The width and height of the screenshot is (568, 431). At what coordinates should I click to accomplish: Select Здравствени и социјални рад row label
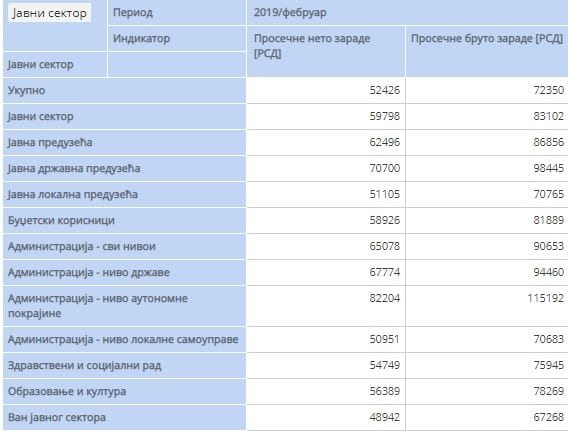click(124, 366)
